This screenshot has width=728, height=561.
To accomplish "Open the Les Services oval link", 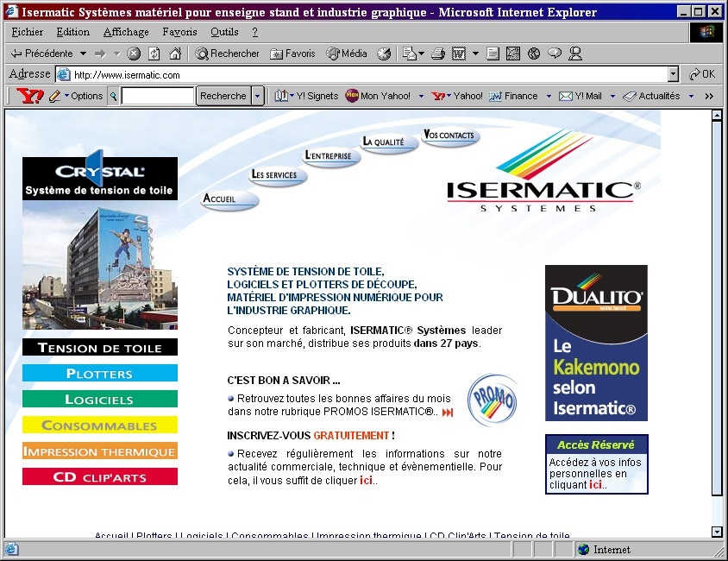I will coord(278,176).
